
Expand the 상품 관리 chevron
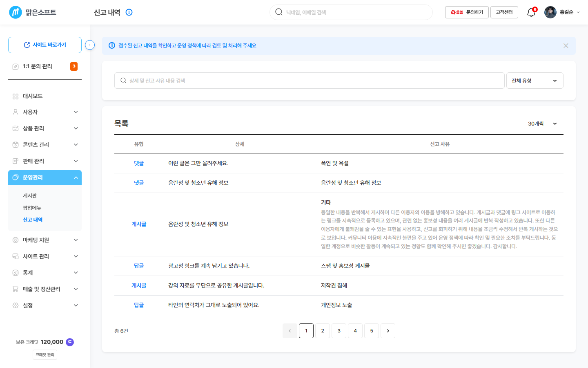[x=76, y=128]
